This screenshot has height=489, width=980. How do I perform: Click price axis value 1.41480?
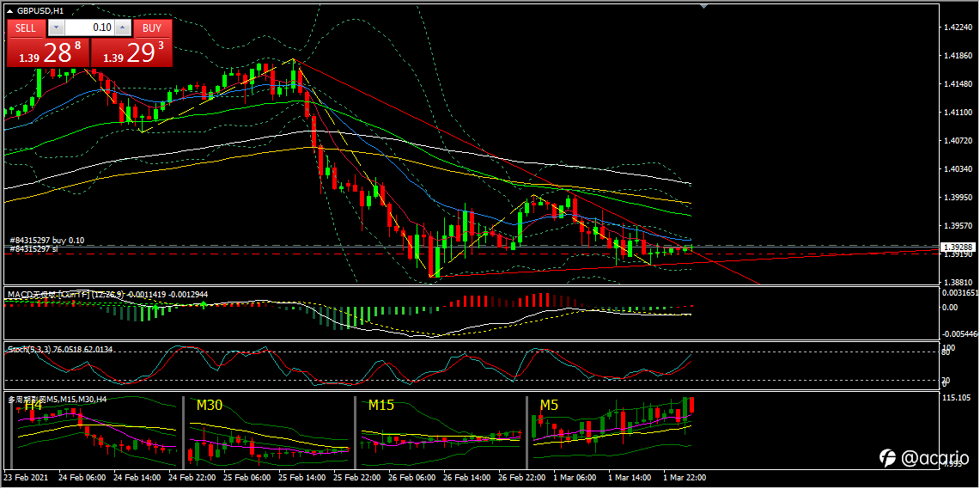959,84
